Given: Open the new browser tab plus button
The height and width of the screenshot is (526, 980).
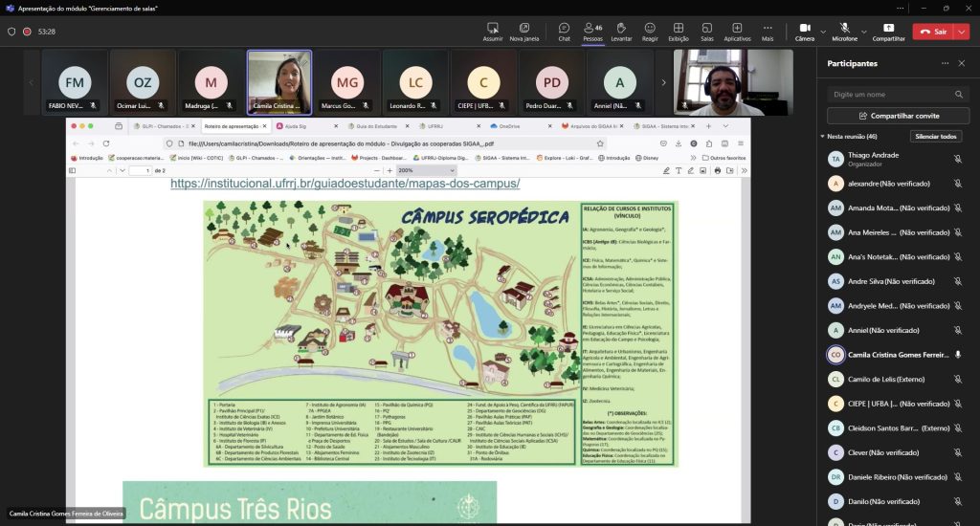Looking at the screenshot, I should pos(708,126).
